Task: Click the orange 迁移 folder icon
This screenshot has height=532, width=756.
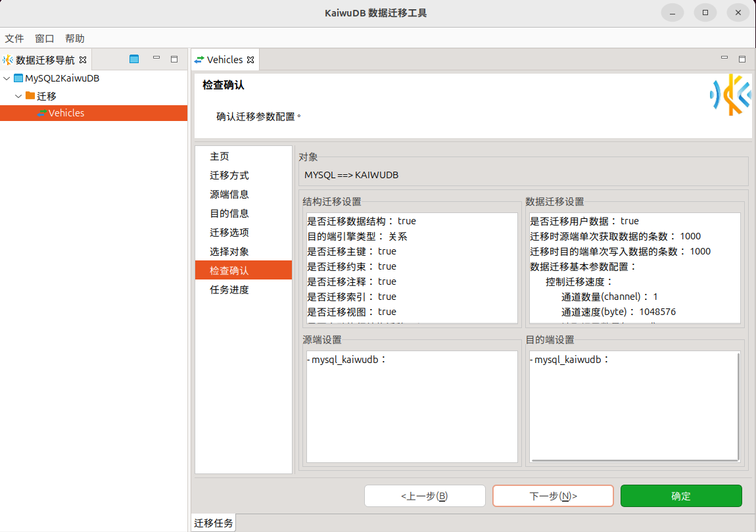Action: (30, 95)
